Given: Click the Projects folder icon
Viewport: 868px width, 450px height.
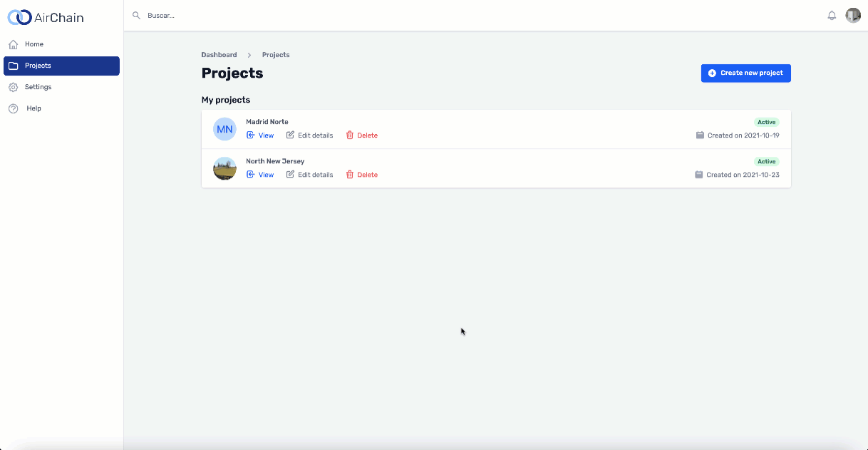Looking at the screenshot, I should 13,66.
